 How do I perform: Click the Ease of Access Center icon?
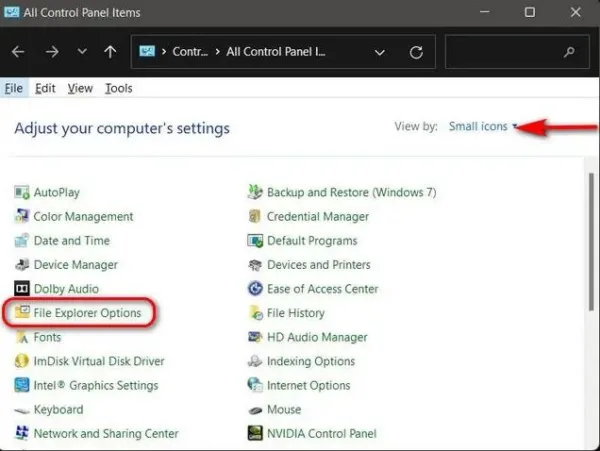coord(255,288)
